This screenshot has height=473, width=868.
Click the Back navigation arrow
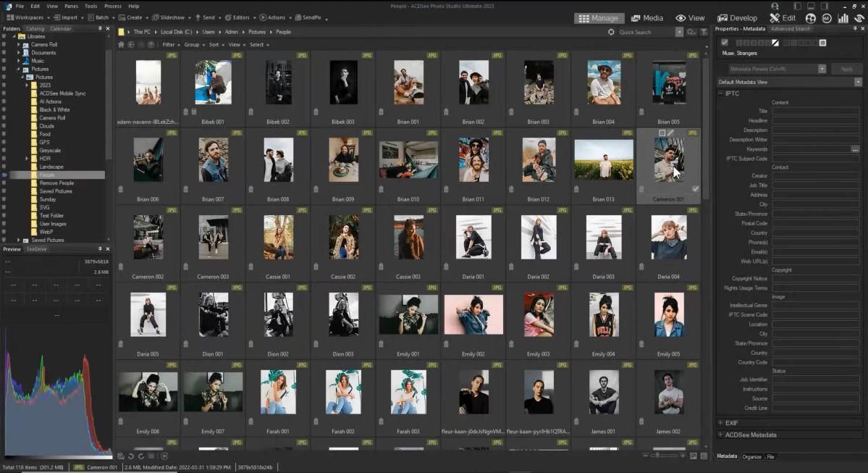131,45
